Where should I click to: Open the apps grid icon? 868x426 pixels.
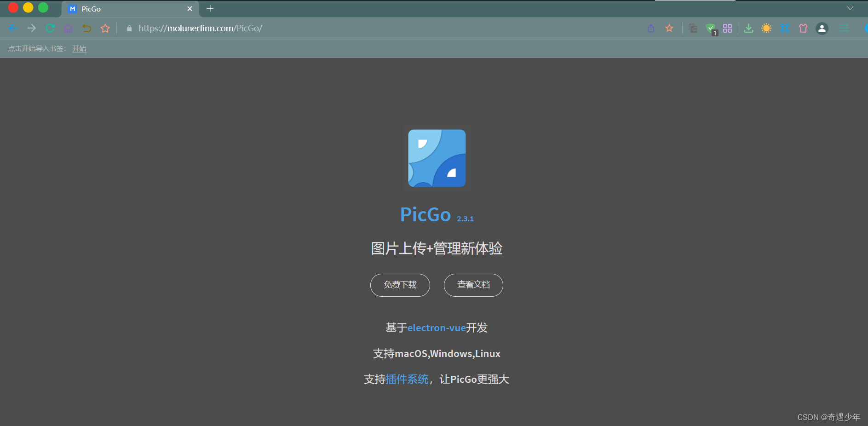(728, 28)
